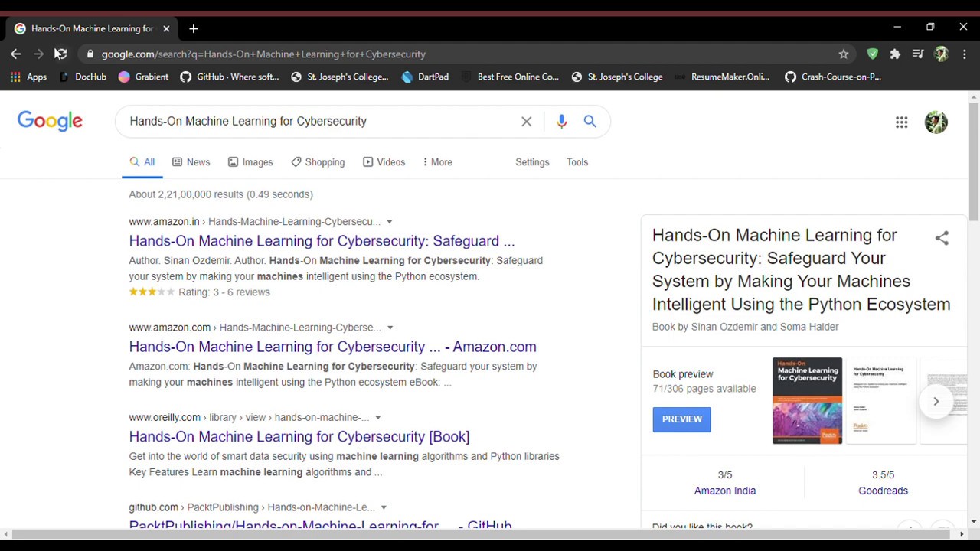Expand the amazon.com result dropdown arrow
980x551 pixels.
[x=390, y=328]
